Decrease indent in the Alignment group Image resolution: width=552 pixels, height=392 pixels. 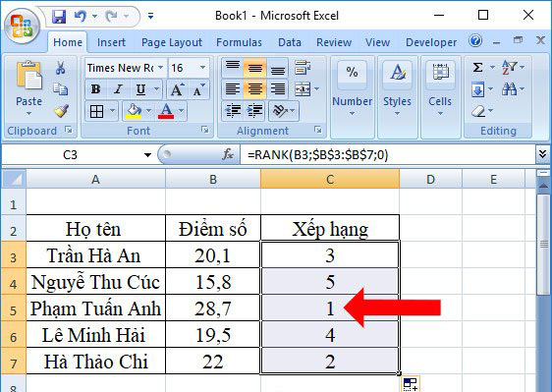pyautogui.click(x=233, y=111)
